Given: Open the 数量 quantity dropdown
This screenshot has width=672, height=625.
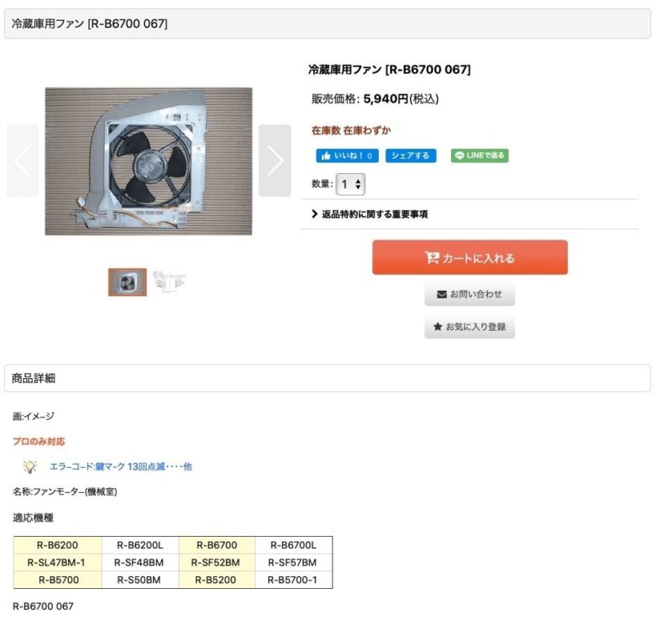Looking at the screenshot, I should tap(350, 184).
